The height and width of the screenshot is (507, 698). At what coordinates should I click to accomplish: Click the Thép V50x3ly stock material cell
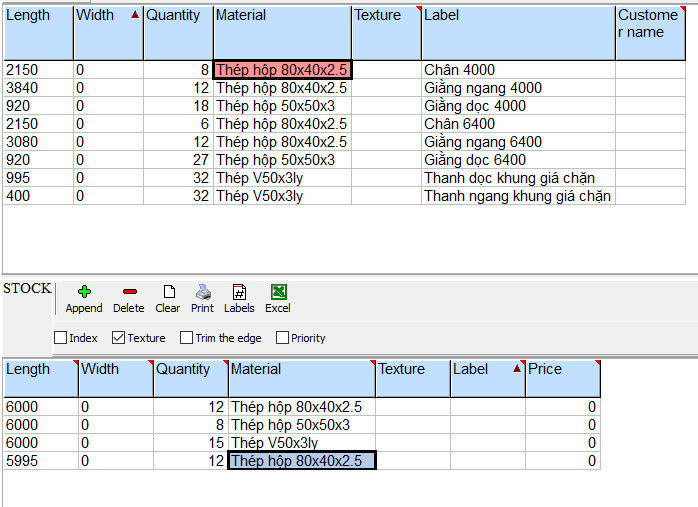point(302,443)
